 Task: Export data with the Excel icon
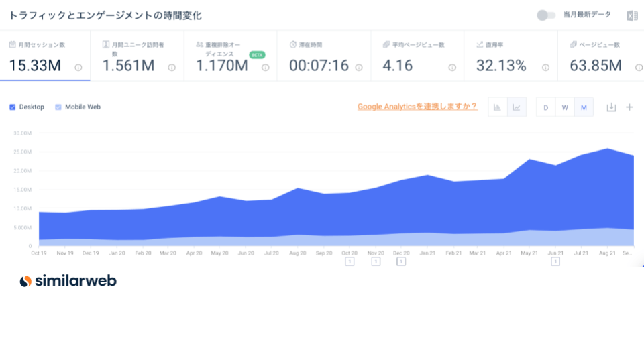pyautogui.click(x=631, y=16)
